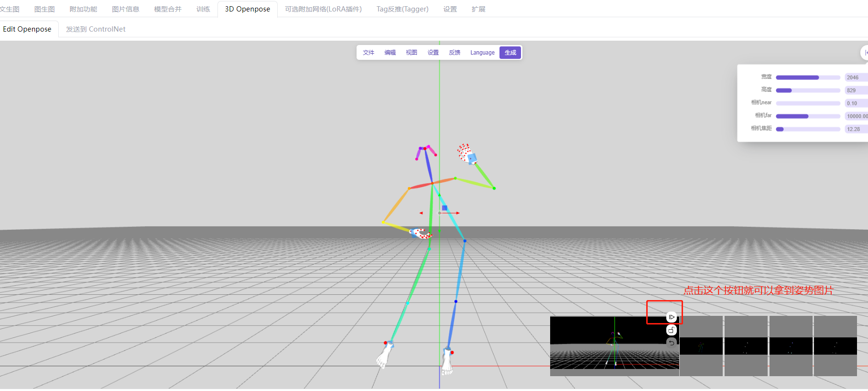Click the 相机near value field showing 0.10
Screen dimensions: 868x391
856,103
